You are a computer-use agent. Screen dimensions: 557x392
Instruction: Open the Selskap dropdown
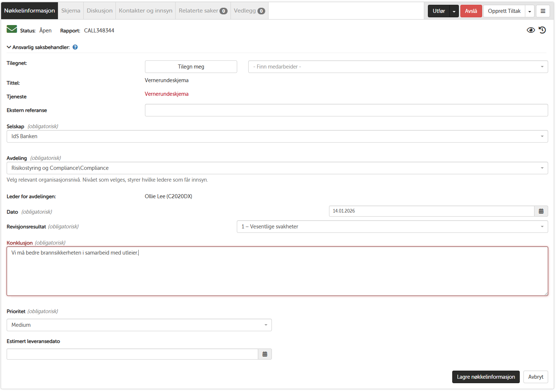tap(277, 136)
